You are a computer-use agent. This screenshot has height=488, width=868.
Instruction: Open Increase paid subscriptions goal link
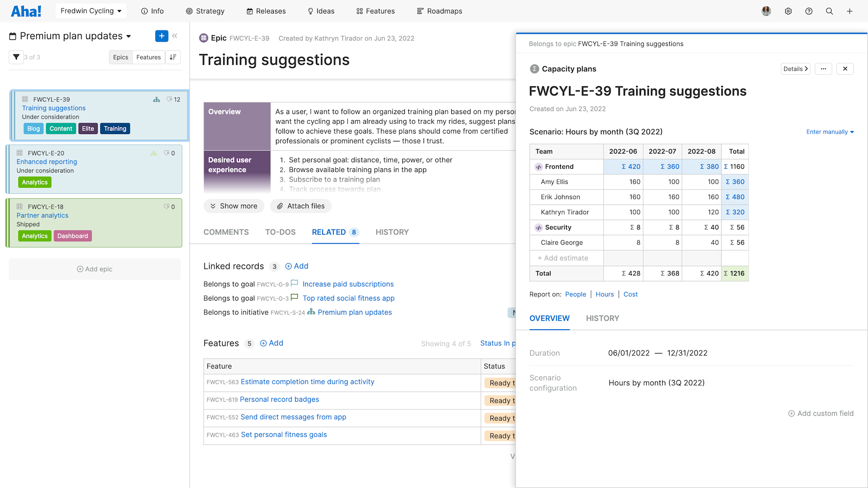click(348, 284)
